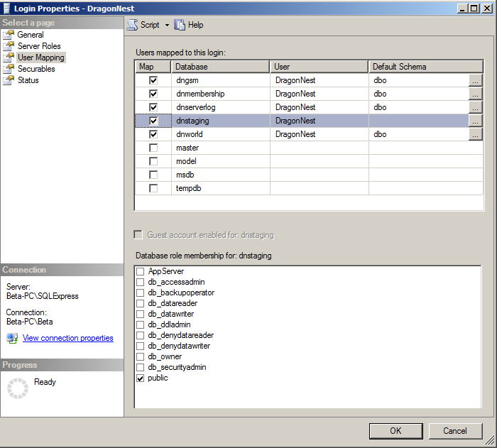
Task: Enable the db_ddladmin role
Action: tap(140, 325)
